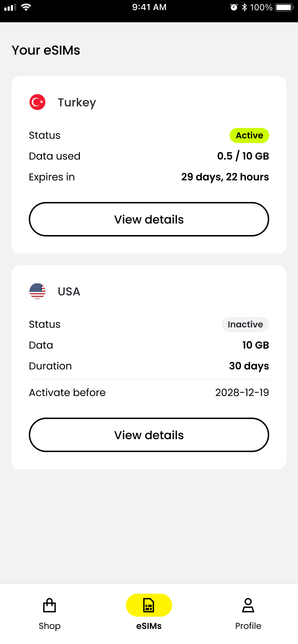This screenshot has height=644, width=298.
Task: Tap the Wi-Fi icon in status bar
Action: click(26, 7)
